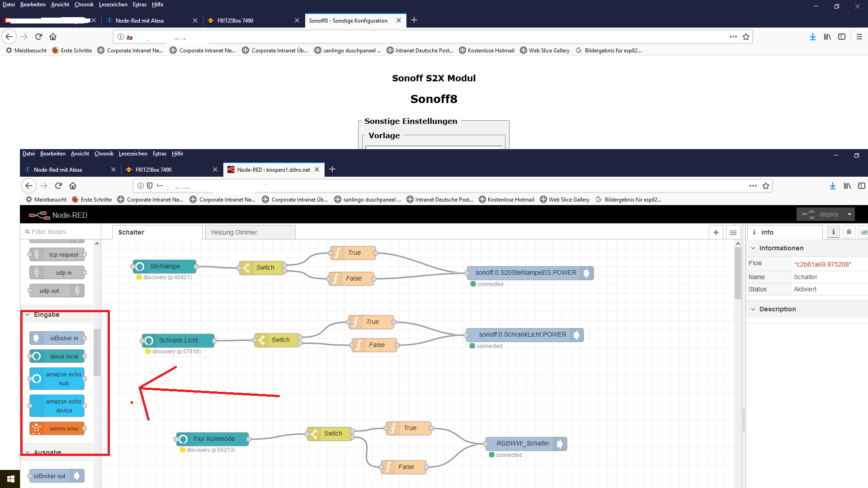This screenshot has width=868, height=488.
Task: Click the flow ID value "c2b81a69.975208"
Action: coord(823,264)
